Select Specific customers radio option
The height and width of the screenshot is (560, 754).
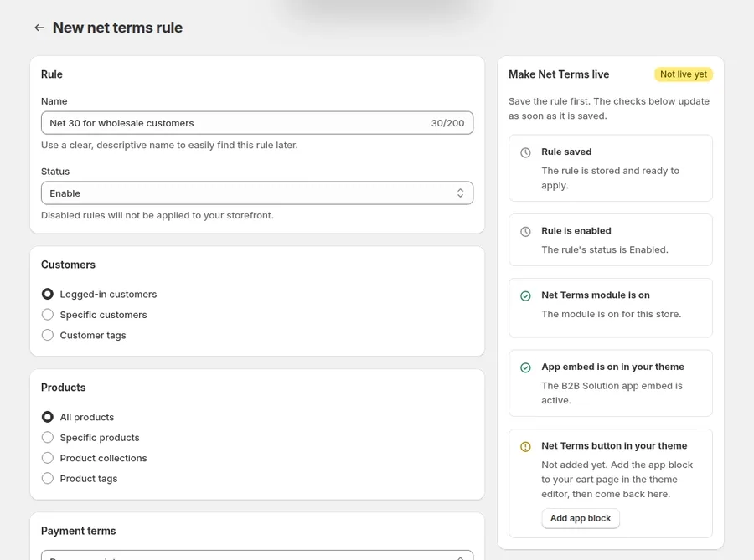[48, 315]
